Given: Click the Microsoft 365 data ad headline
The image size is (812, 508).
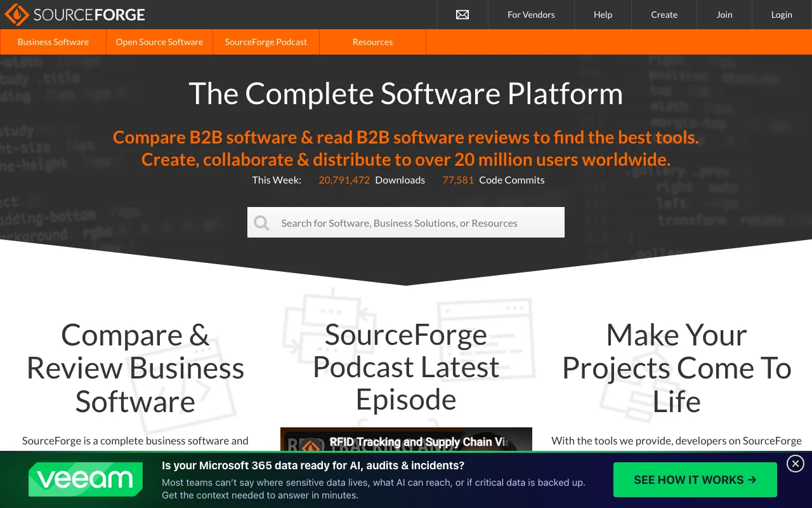Looking at the screenshot, I should pos(313,465).
